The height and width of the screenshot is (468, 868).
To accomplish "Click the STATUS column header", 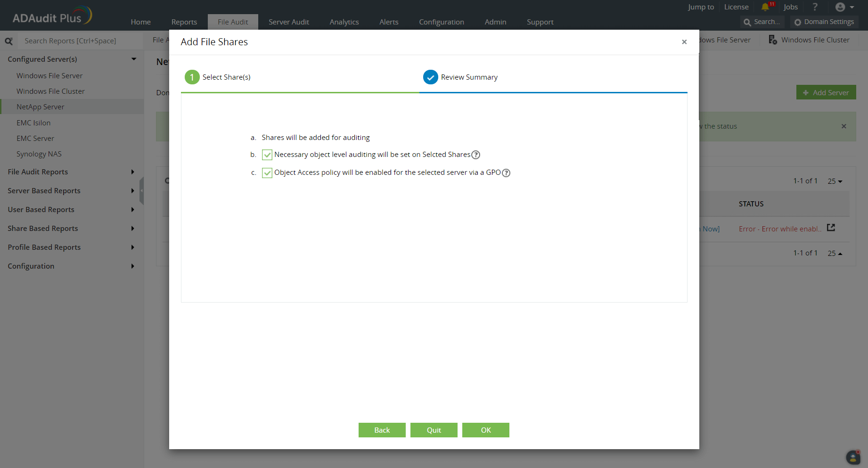I will pos(751,204).
